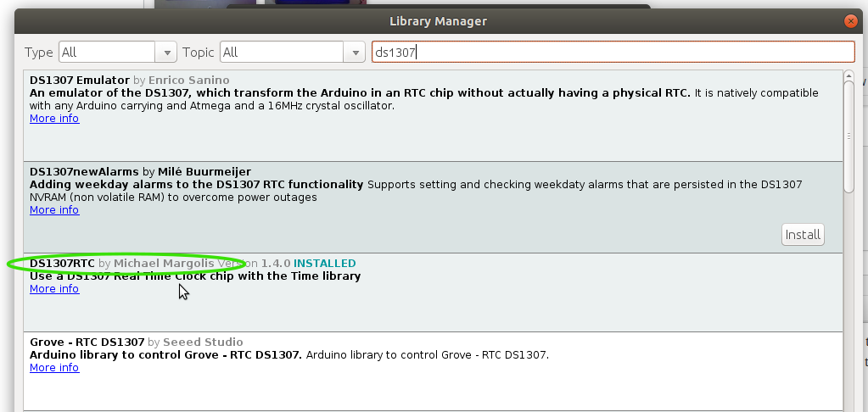Click the scrollbar up arrow
This screenshot has height=412, width=868.
coord(848,76)
